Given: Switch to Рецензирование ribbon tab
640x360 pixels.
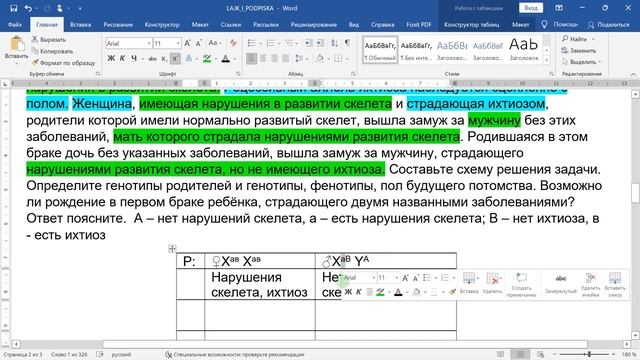Looking at the screenshot, I should 313,24.
